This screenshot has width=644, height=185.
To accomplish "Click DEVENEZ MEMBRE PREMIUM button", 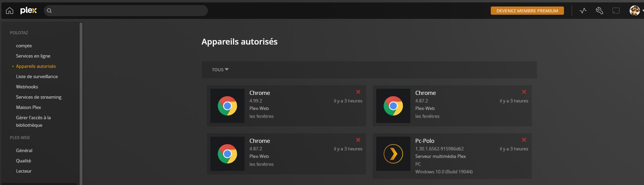I will click(527, 11).
